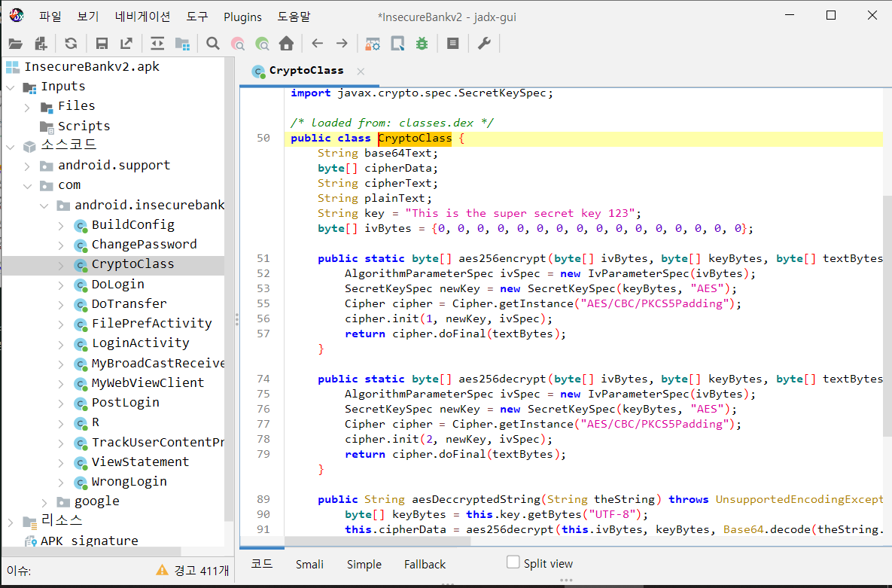Open the Plugins menu
This screenshot has height=588, width=892.
pos(242,17)
